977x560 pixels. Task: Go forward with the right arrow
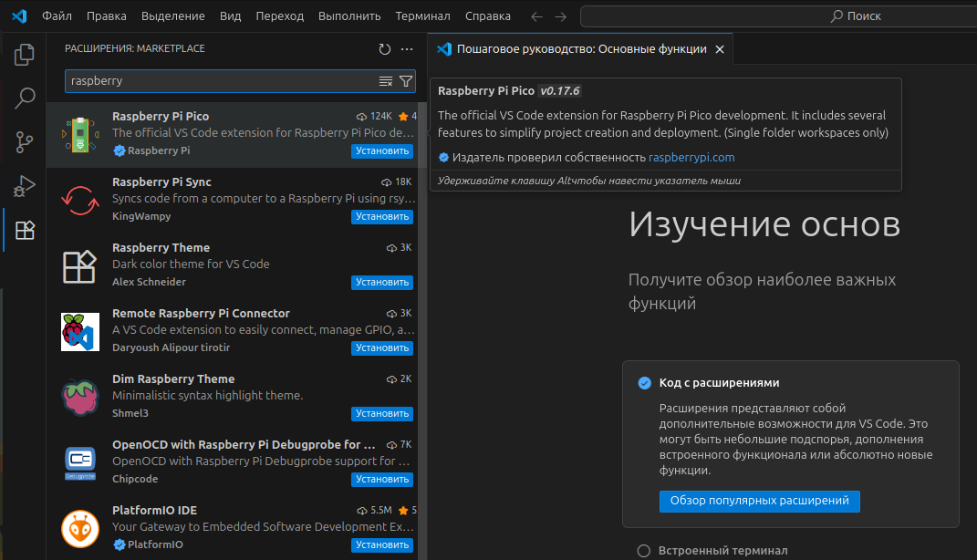[561, 16]
